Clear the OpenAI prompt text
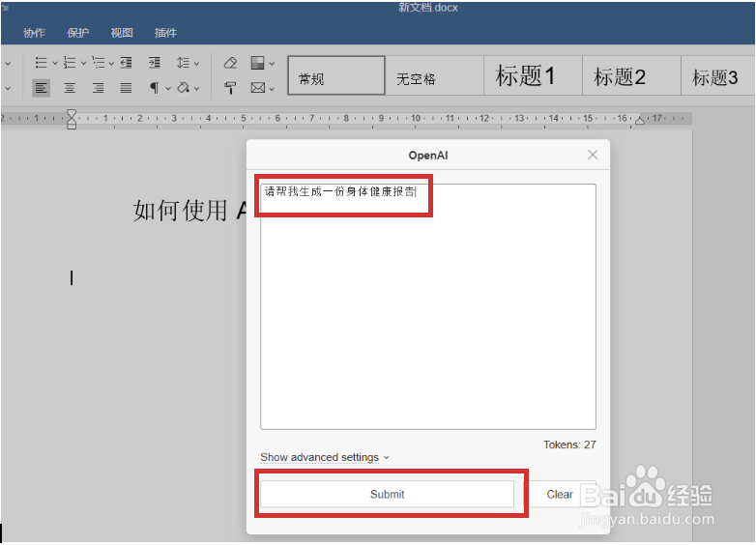This screenshot has width=756, height=545. click(x=560, y=494)
